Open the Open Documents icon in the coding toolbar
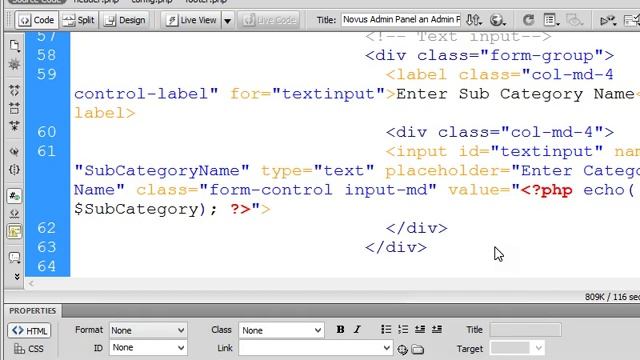 click(14, 45)
